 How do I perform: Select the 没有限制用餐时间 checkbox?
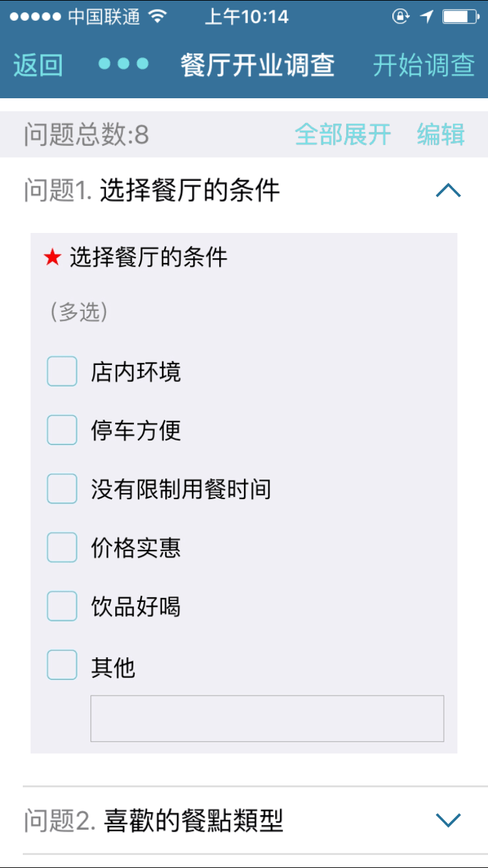click(x=62, y=489)
